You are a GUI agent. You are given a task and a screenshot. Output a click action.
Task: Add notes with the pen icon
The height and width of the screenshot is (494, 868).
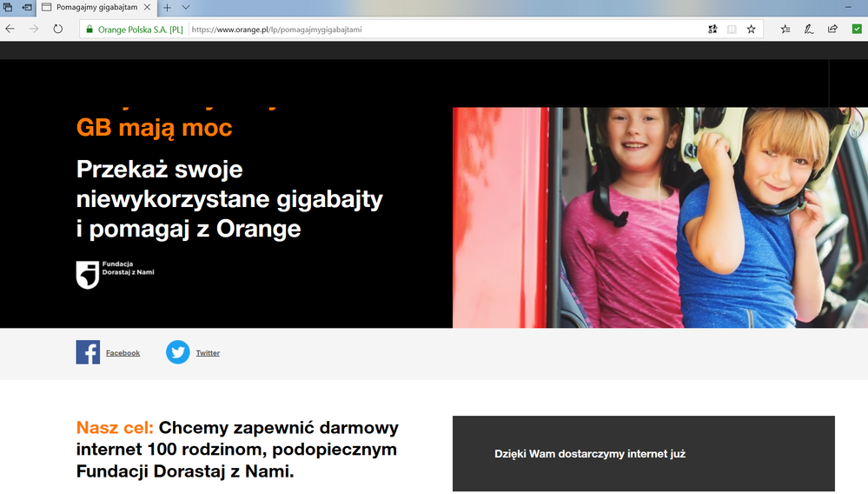pyautogui.click(x=809, y=30)
